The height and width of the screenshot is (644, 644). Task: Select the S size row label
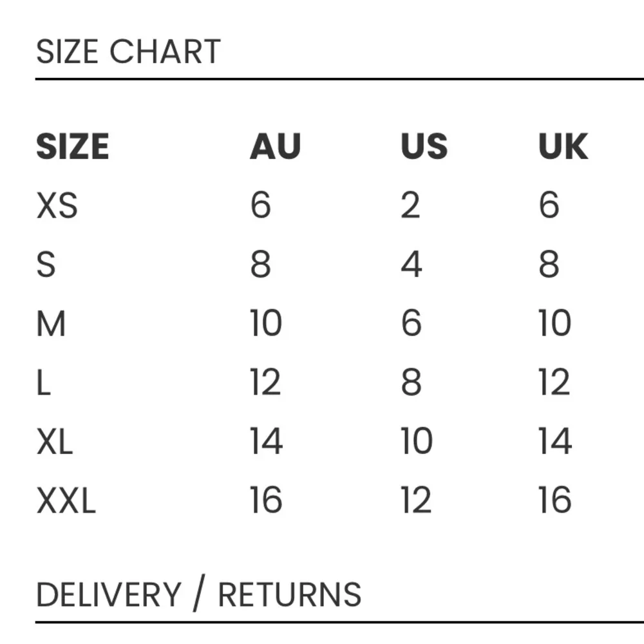(x=46, y=265)
